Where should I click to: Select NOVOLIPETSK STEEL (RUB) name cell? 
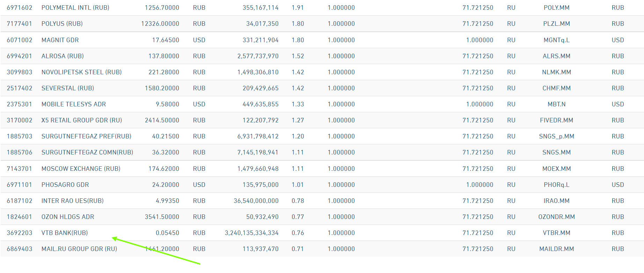point(82,72)
